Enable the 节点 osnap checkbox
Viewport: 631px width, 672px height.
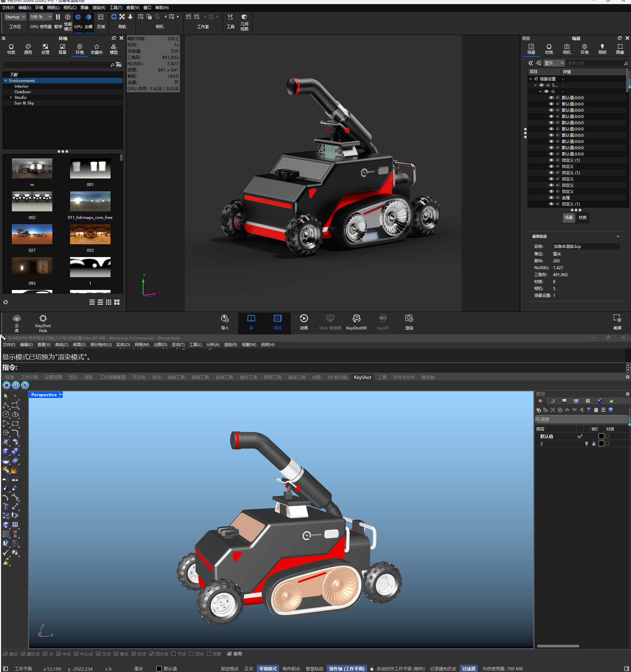[174, 654]
